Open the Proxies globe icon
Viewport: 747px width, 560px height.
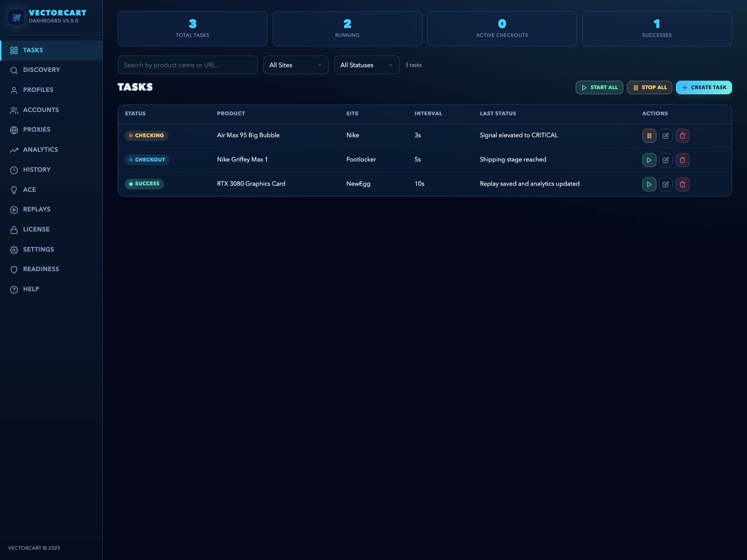14,129
